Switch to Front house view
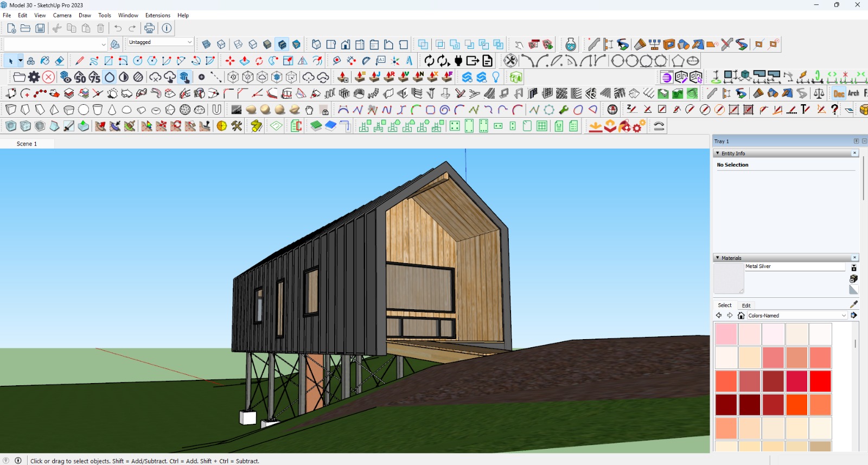The height and width of the screenshot is (465, 868). point(346,44)
